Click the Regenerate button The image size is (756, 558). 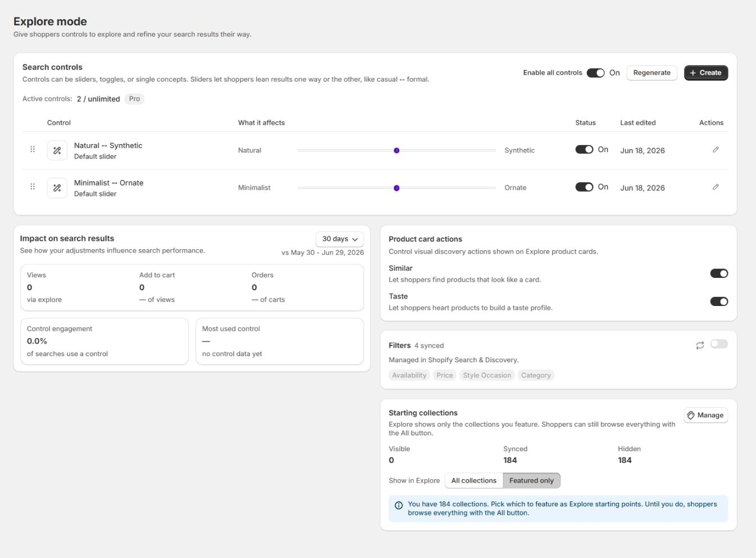click(651, 73)
